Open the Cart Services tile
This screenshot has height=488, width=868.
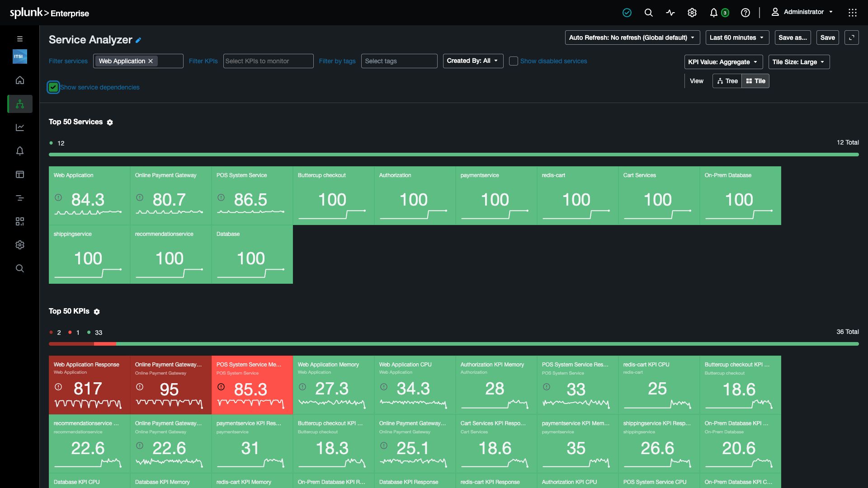point(659,196)
